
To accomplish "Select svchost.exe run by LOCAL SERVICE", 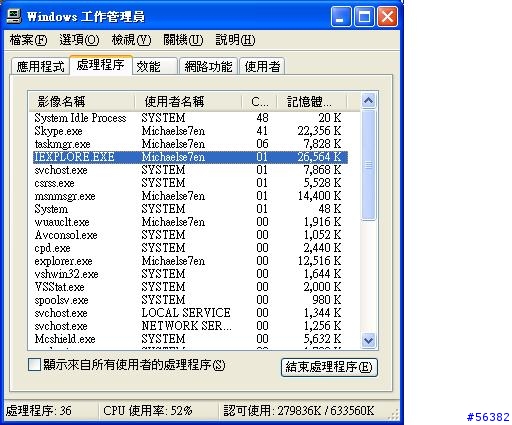I will (190, 313).
